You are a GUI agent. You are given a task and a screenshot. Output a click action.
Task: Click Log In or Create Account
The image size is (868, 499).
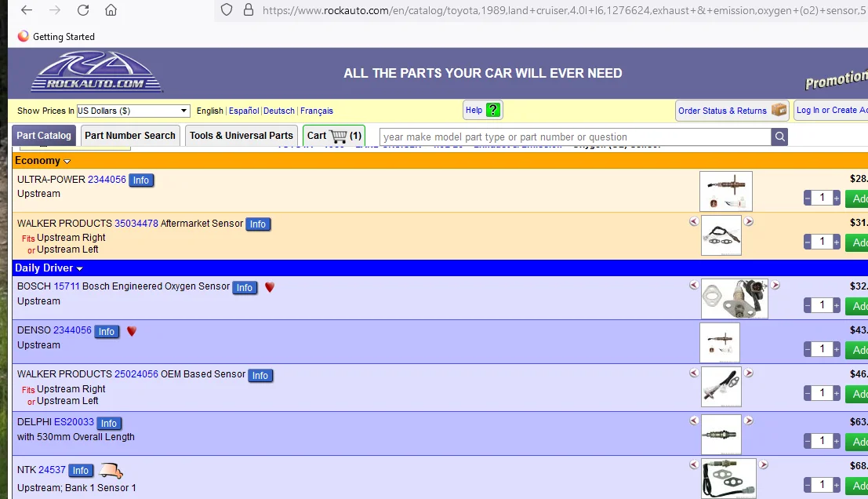point(831,110)
